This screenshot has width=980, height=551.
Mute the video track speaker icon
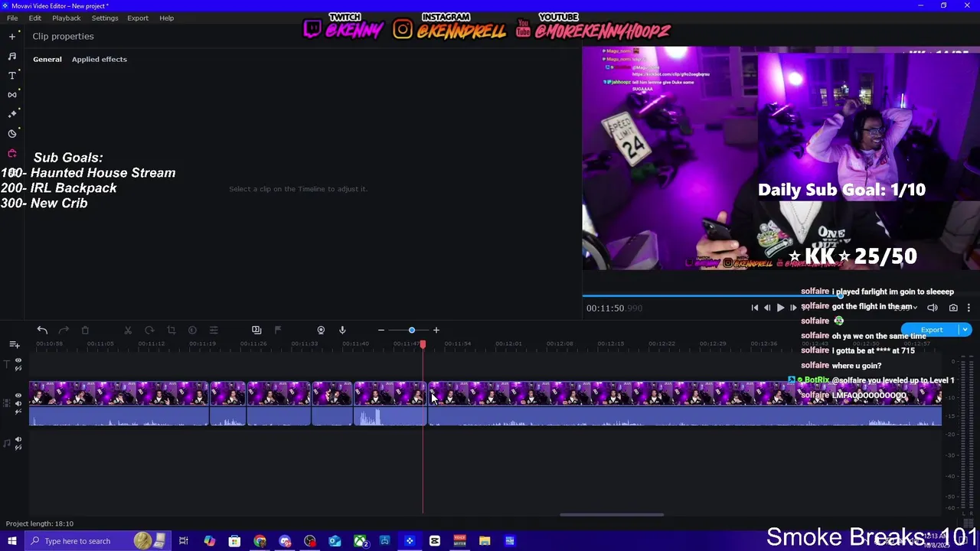[18, 404]
